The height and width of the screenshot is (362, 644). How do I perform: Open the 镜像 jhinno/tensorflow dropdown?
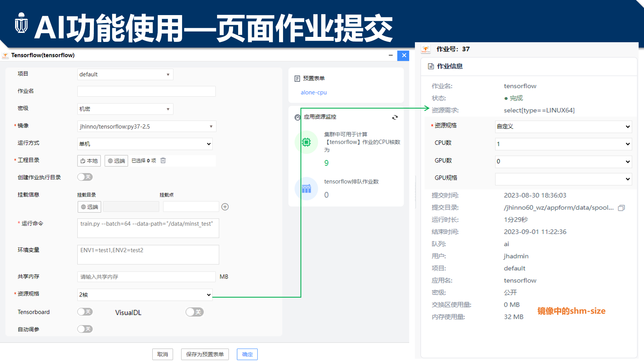147,126
